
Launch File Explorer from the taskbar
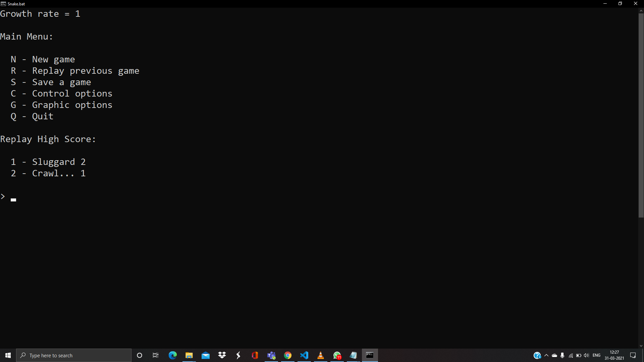coord(189,355)
